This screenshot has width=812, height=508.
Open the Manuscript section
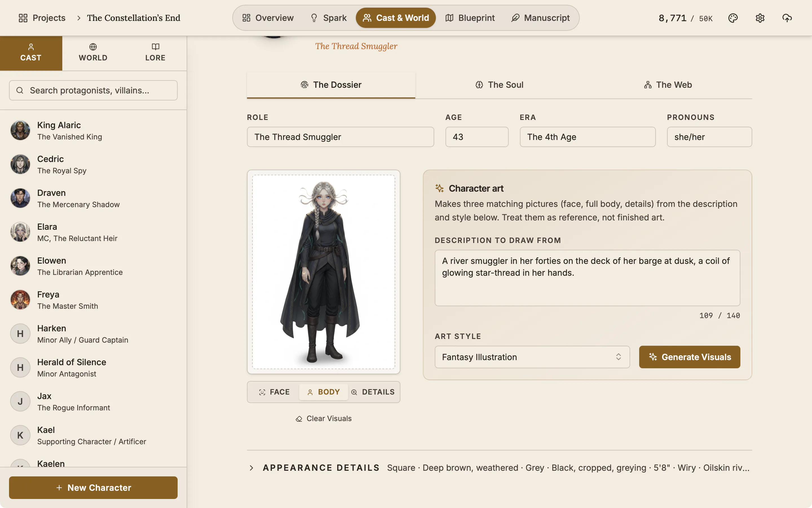[x=540, y=18]
